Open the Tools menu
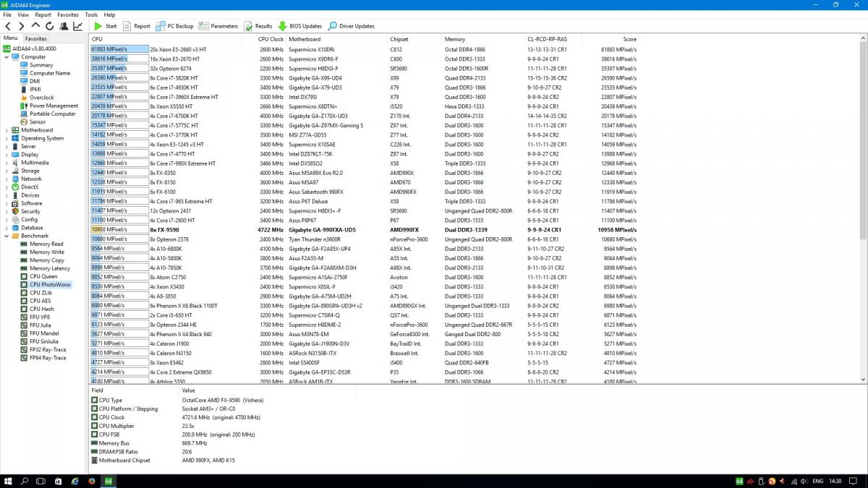Screen dimensions: 868x488 (91, 14)
